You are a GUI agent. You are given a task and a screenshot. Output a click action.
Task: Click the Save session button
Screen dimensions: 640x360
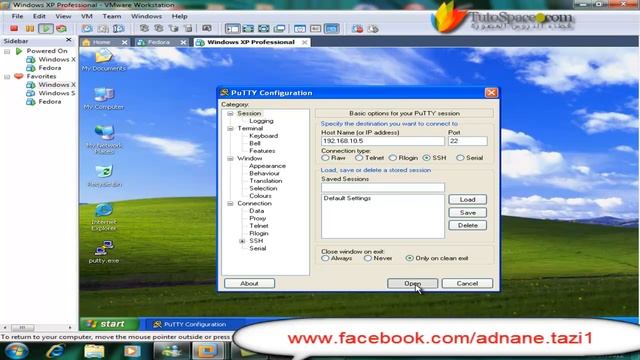[467, 213]
